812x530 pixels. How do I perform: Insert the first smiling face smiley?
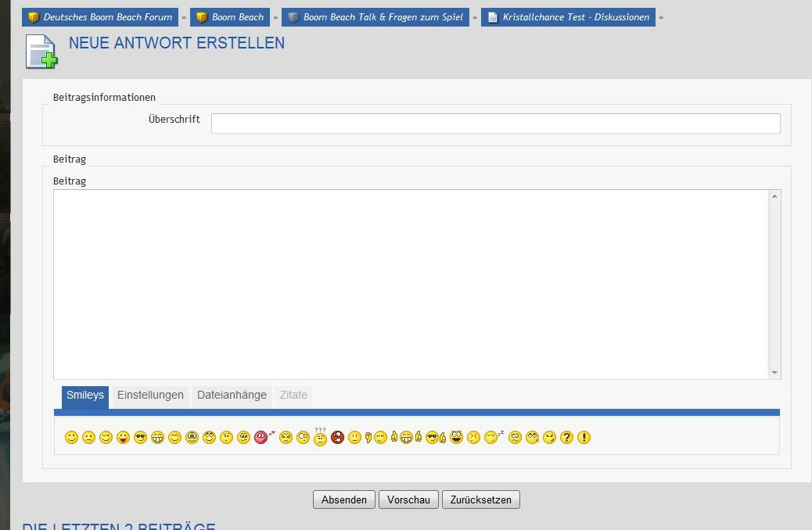tap(71, 438)
